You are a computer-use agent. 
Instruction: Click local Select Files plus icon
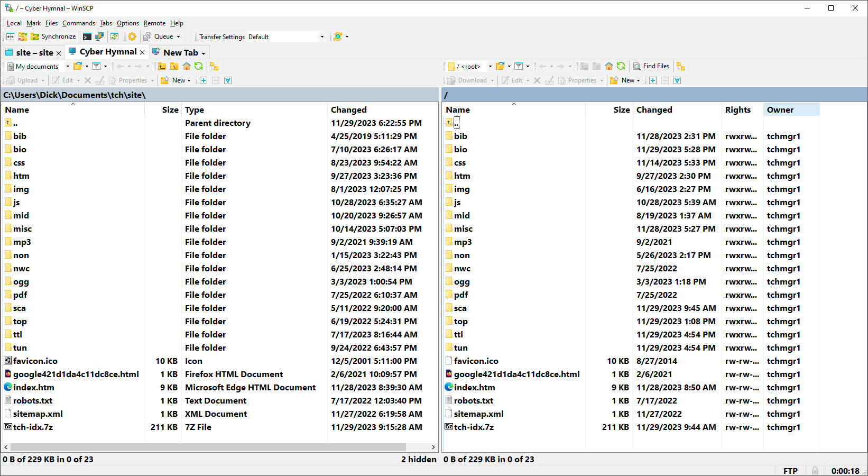pos(204,80)
